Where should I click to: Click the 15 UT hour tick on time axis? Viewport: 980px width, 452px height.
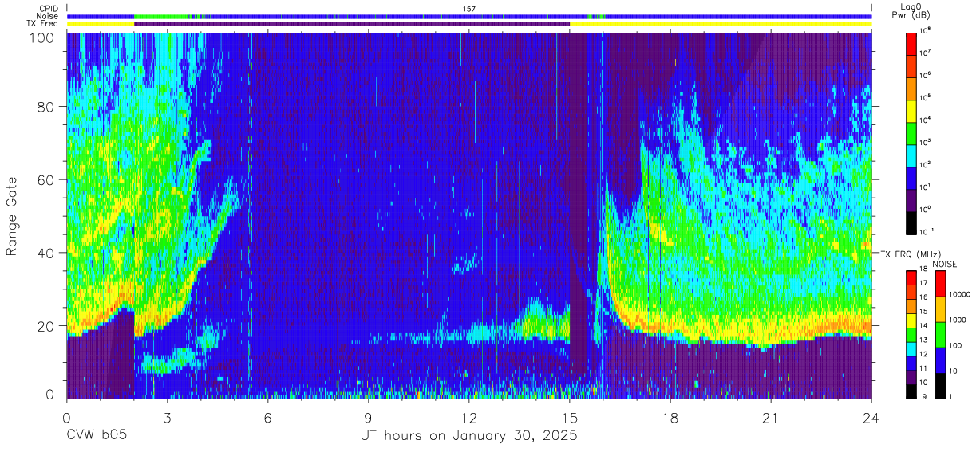(x=570, y=418)
